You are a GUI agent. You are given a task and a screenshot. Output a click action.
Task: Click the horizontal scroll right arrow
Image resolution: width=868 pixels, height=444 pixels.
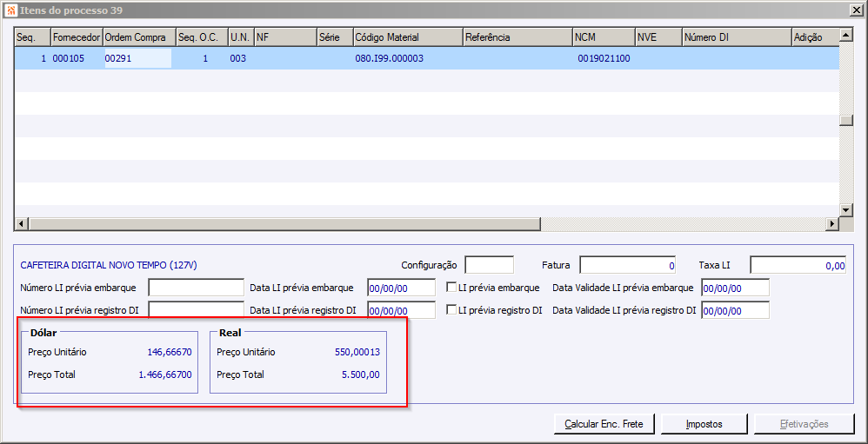coord(832,223)
